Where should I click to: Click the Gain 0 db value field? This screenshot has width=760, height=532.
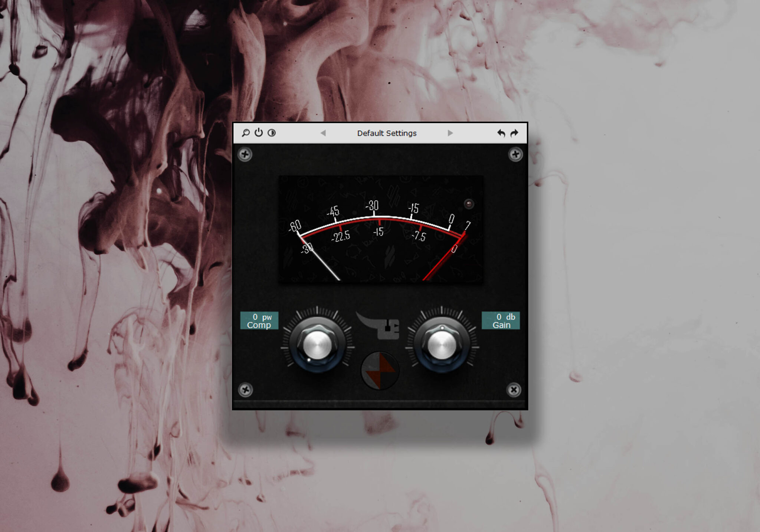point(501,321)
